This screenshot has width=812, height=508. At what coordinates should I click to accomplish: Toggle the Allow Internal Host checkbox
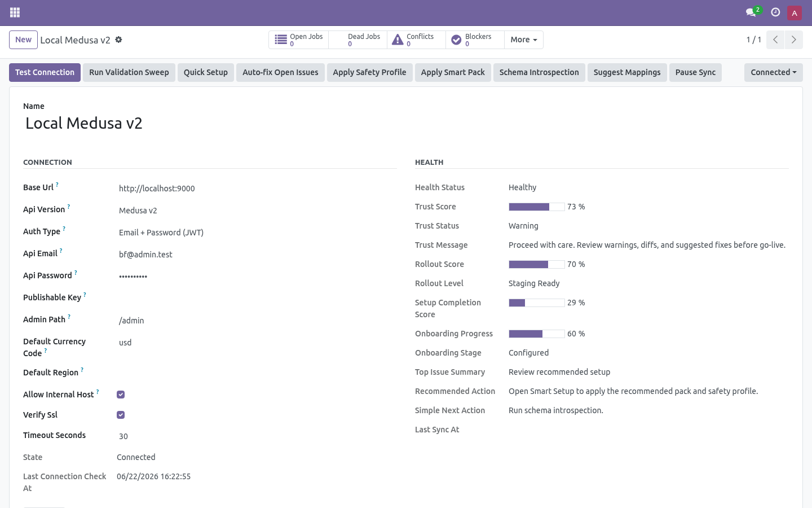pos(121,395)
